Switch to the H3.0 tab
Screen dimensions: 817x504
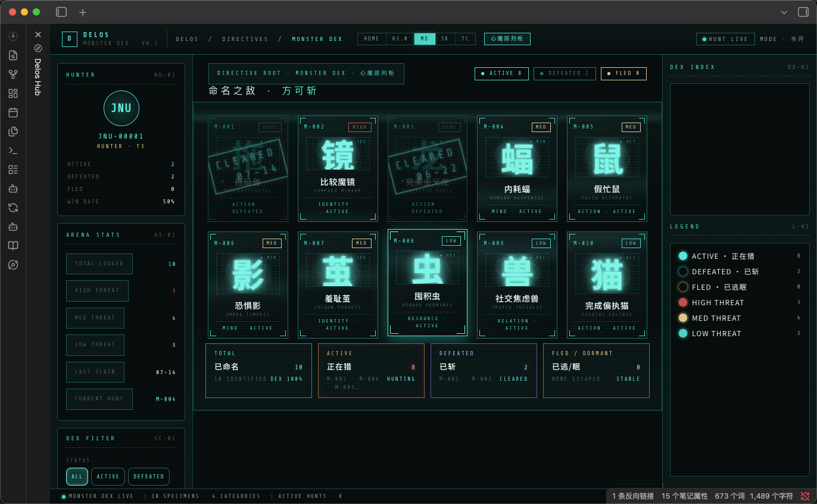tap(400, 39)
